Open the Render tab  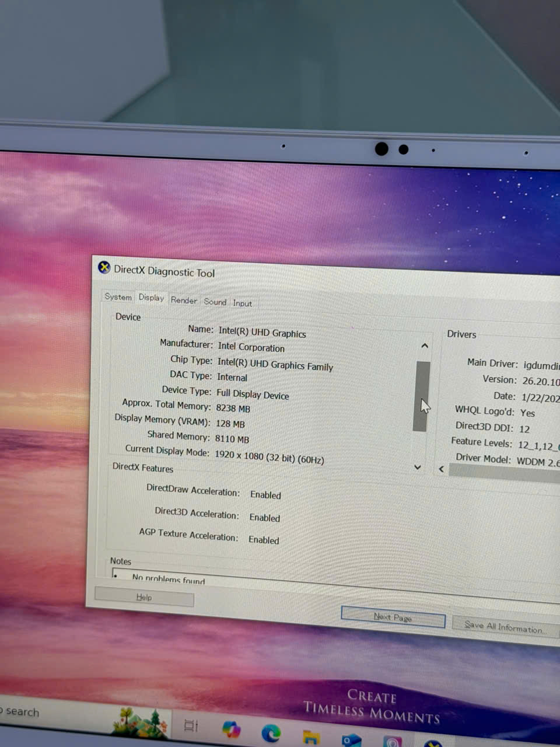(184, 300)
